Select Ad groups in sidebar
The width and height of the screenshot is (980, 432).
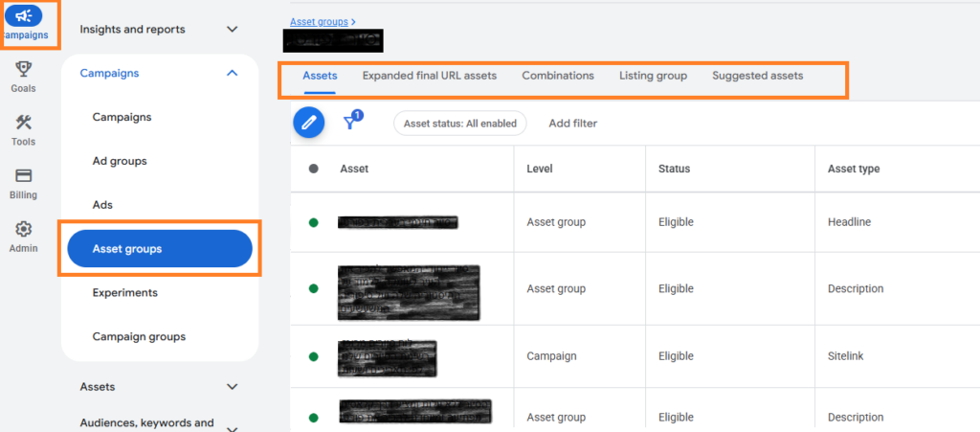click(x=120, y=161)
